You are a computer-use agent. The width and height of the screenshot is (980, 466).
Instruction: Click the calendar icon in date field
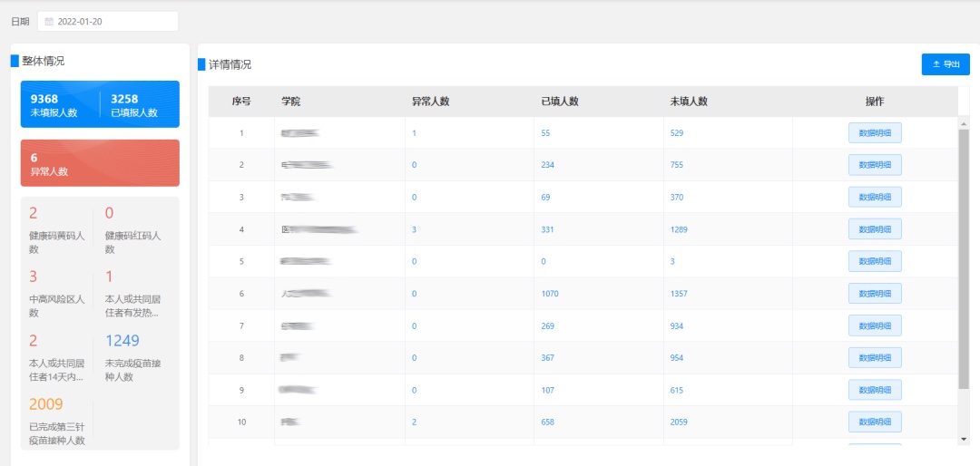[49, 21]
